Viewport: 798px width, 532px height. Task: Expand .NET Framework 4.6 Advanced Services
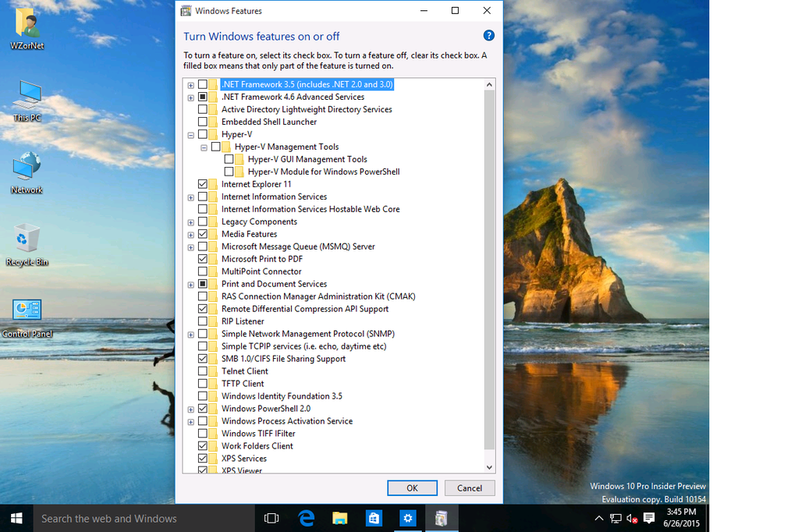point(191,98)
